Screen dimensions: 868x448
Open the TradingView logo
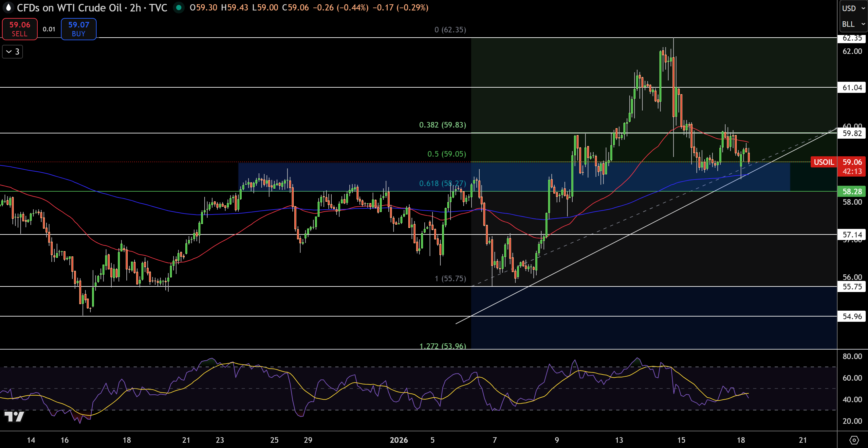coord(14,416)
